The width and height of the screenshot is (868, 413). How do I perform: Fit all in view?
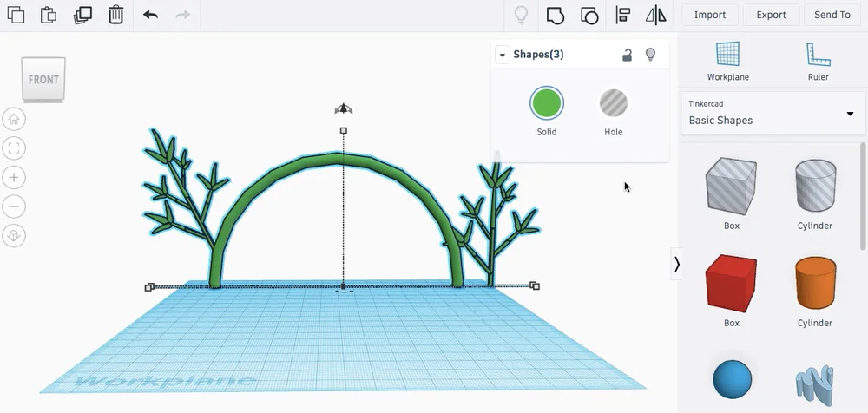coord(14,148)
